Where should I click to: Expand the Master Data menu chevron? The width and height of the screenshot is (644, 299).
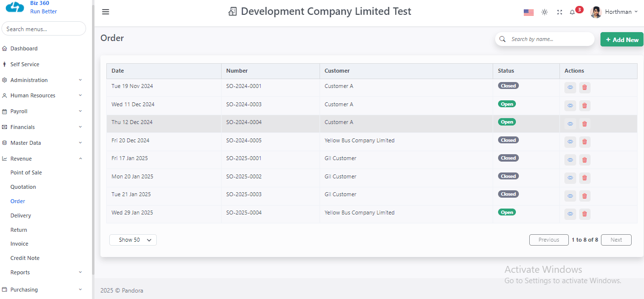[81, 143]
